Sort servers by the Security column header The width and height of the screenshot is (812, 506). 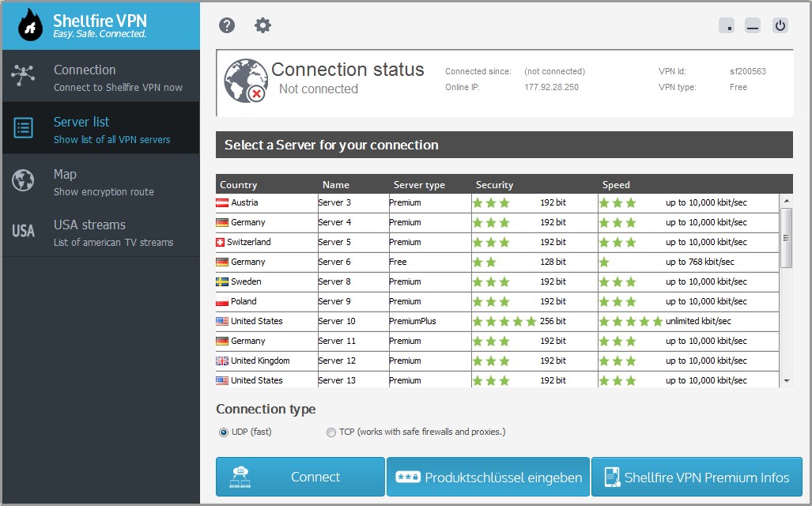pos(495,185)
